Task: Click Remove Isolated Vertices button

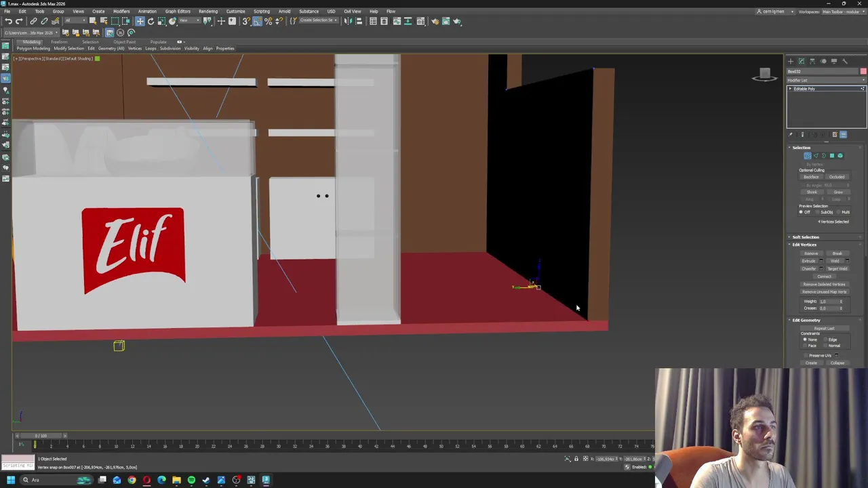Action: (x=824, y=284)
